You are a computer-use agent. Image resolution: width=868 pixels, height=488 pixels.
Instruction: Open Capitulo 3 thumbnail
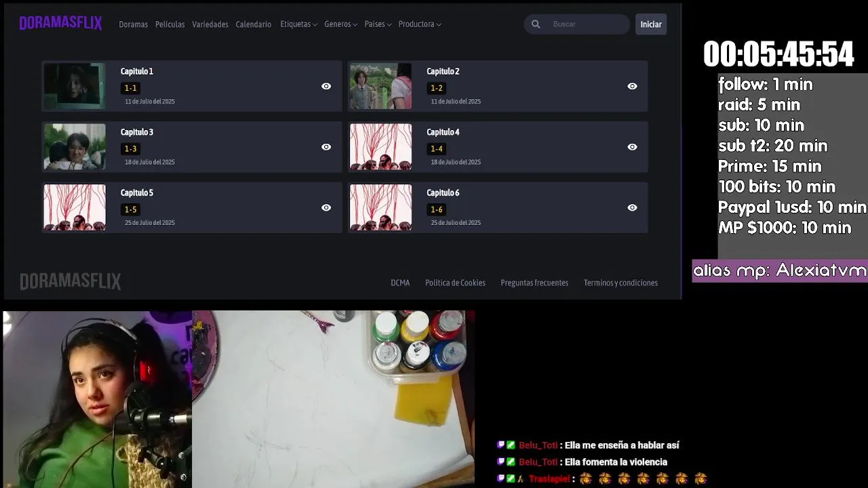click(x=75, y=146)
